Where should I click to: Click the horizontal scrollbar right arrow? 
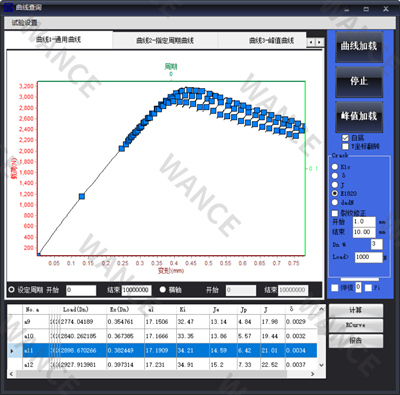(312, 374)
